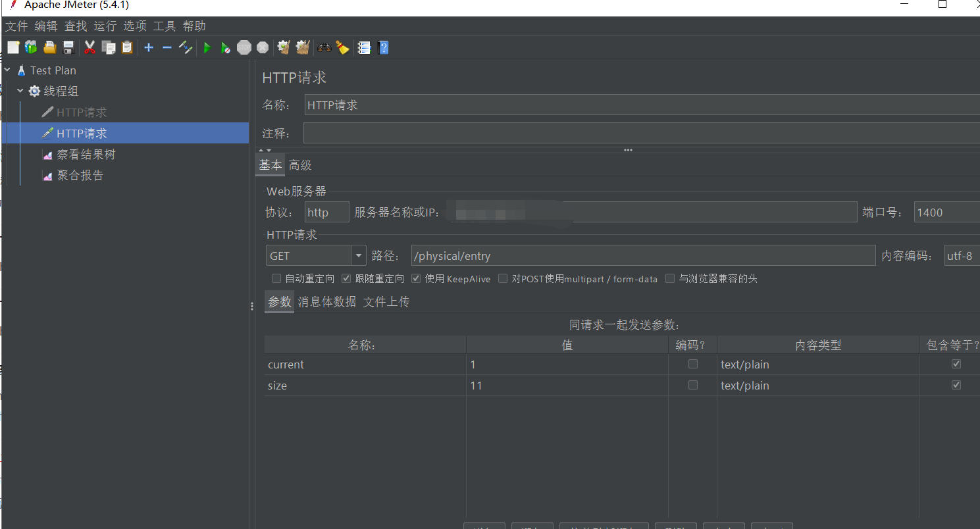Click the Stop sign toolbar icon
Screen dimensions: 980x529
tap(244, 47)
